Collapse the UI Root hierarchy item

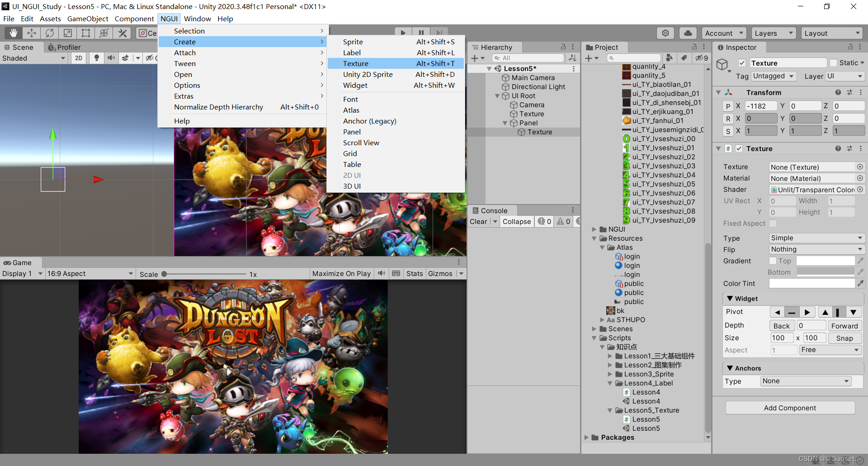point(498,96)
